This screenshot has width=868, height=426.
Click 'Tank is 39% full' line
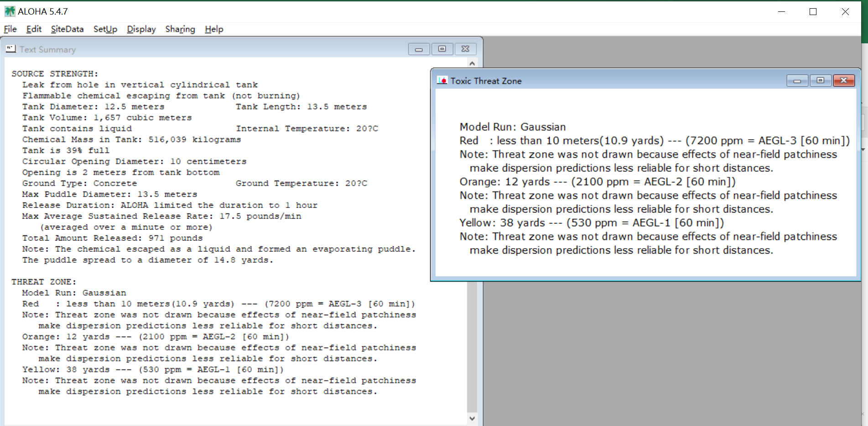pos(66,151)
